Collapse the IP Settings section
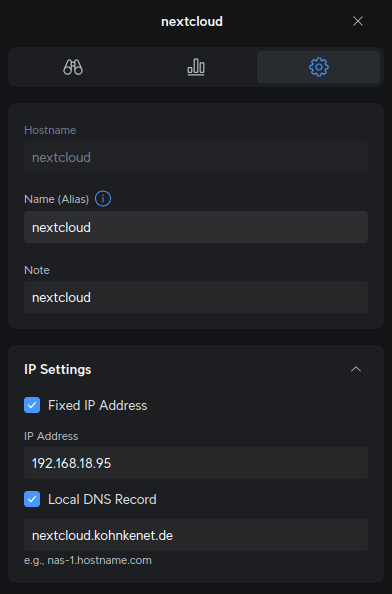 click(356, 369)
